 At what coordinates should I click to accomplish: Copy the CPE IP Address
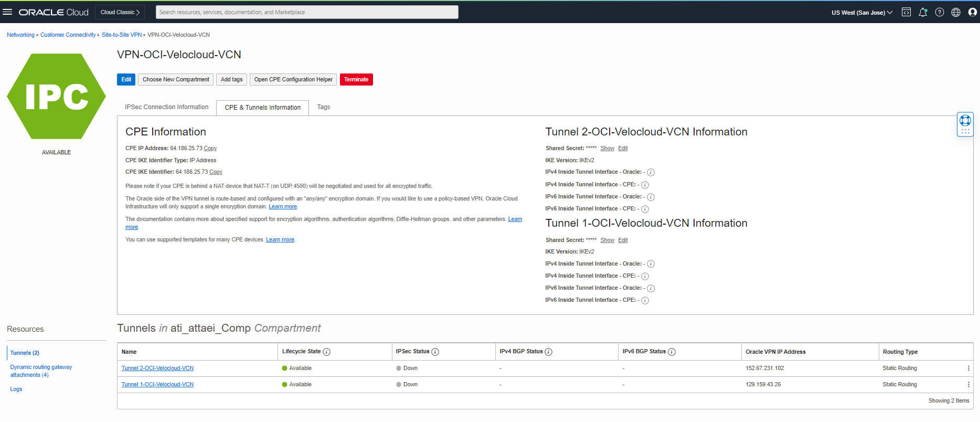[210, 149]
